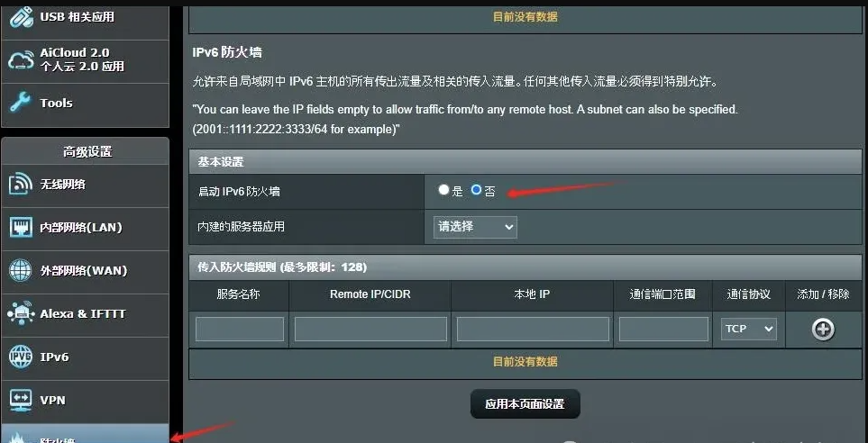Focus the Remote IP/CIDR input field
Screen dimensions: 868x443
370,329
